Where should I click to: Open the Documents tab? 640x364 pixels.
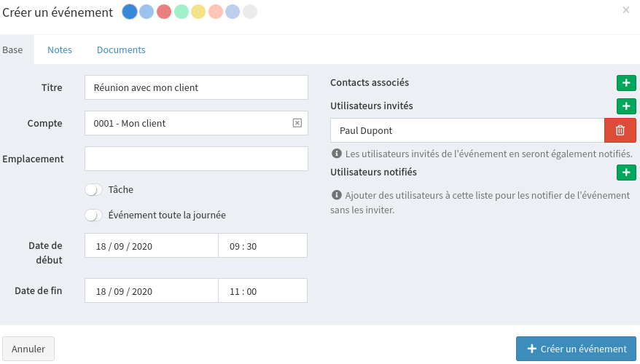pos(121,50)
